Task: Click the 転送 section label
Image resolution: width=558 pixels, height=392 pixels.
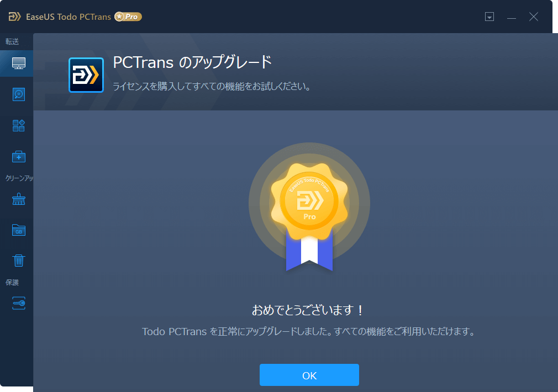Action: coord(12,41)
